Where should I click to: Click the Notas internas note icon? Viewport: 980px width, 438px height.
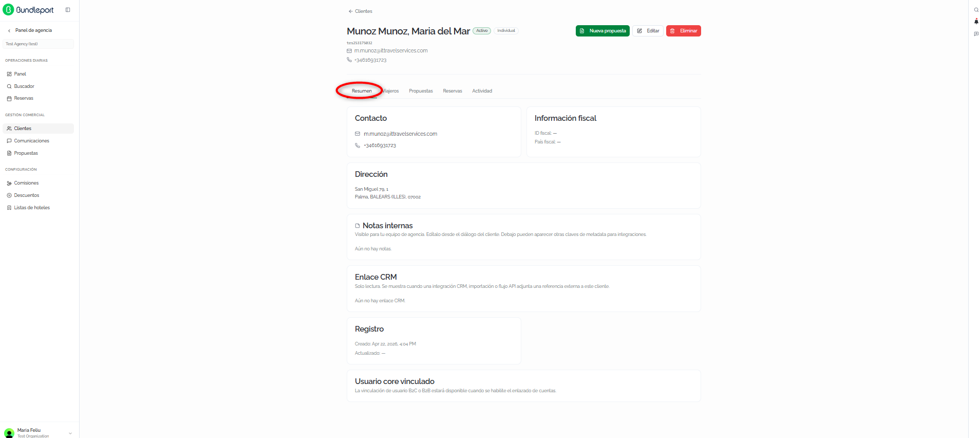click(x=357, y=226)
